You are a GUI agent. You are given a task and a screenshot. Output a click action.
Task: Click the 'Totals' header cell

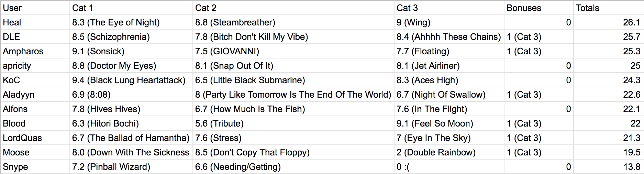608,8
